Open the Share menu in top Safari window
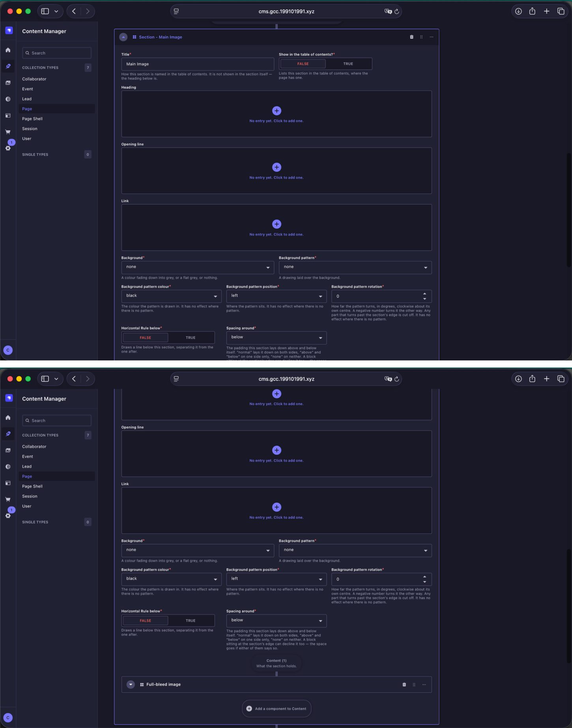This screenshot has height=728, width=572. tap(532, 11)
